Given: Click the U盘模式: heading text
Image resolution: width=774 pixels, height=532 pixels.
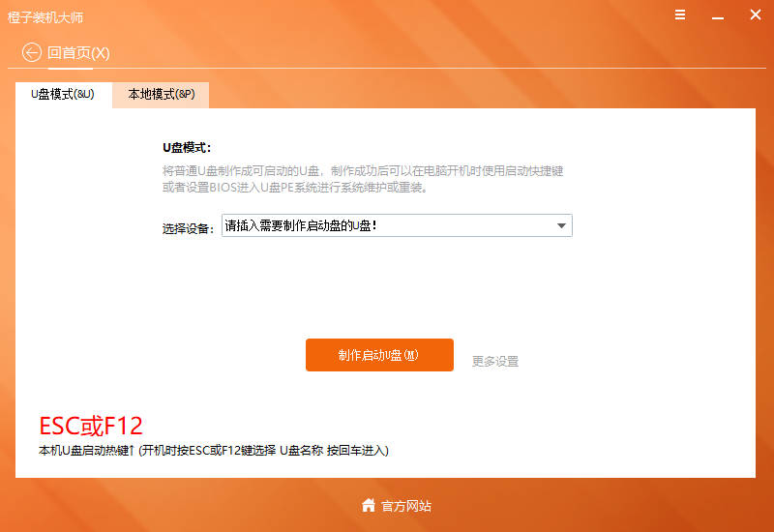Looking at the screenshot, I should 187,148.
